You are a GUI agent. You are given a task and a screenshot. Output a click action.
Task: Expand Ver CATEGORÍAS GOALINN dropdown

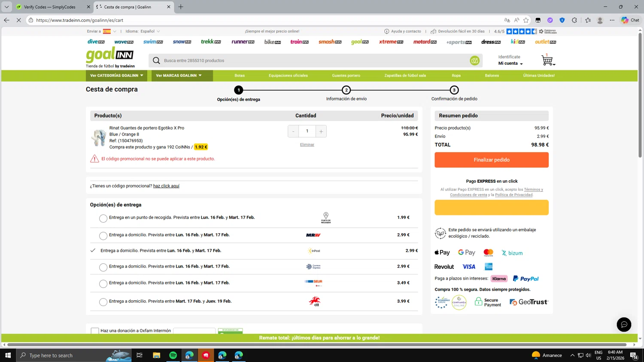pos(117,75)
